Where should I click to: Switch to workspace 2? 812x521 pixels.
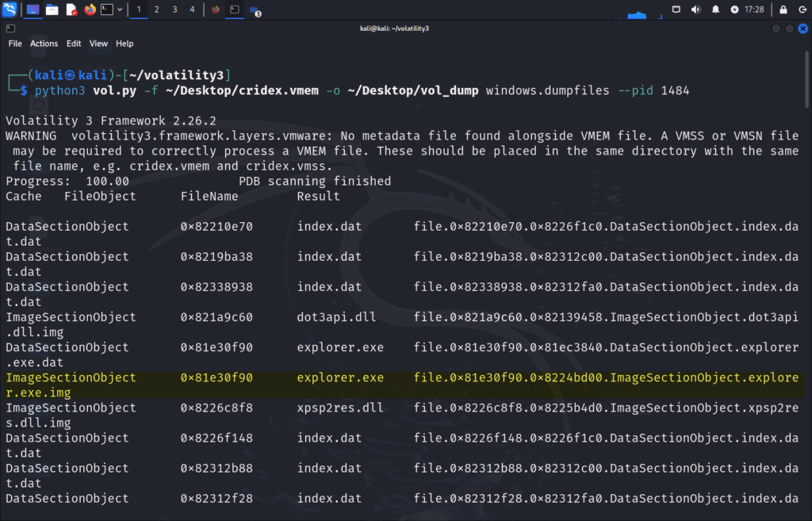(x=156, y=10)
